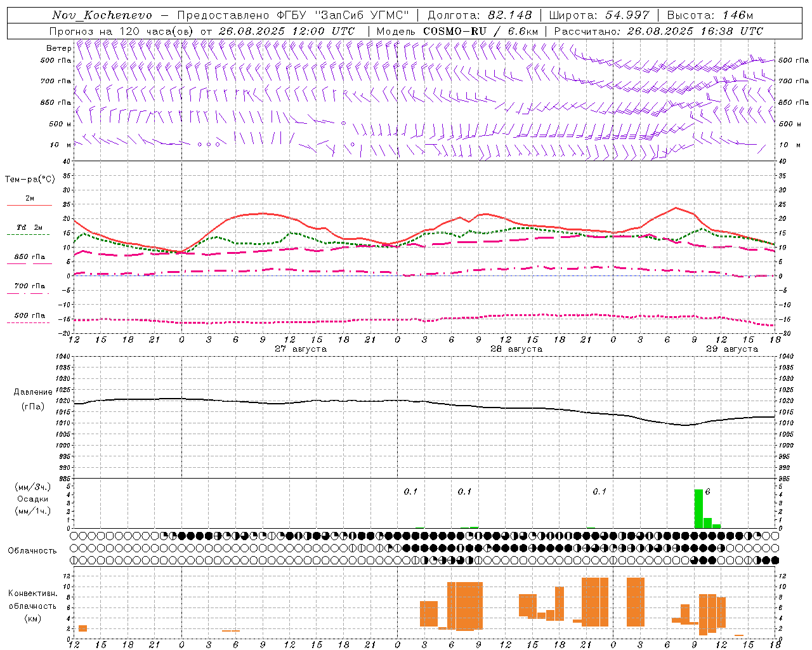Viewport: 812px width, 650px height.
Task: Click the solid red 2м legend line
Action: pyautogui.click(x=29, y=205)
